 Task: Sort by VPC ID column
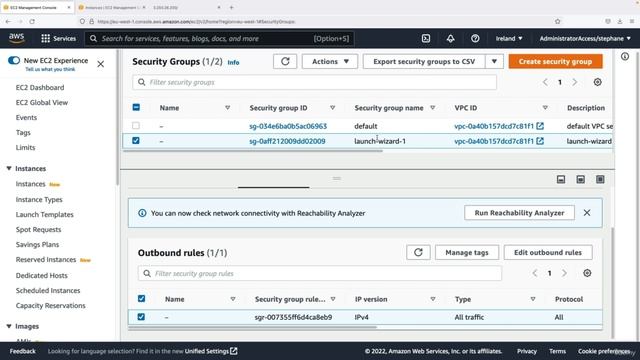coord(545,108)
